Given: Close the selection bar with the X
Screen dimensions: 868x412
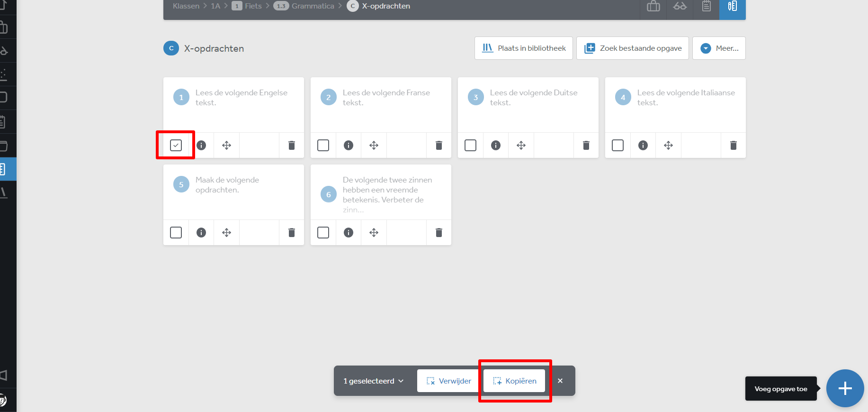Looking at the screenshot, I should click(560, 381).
